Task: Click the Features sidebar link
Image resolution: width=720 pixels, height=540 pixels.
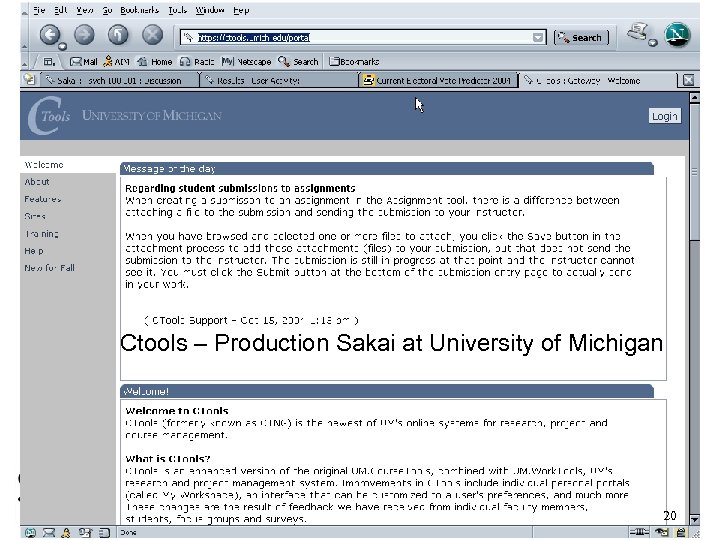Action: pos(43,199)
